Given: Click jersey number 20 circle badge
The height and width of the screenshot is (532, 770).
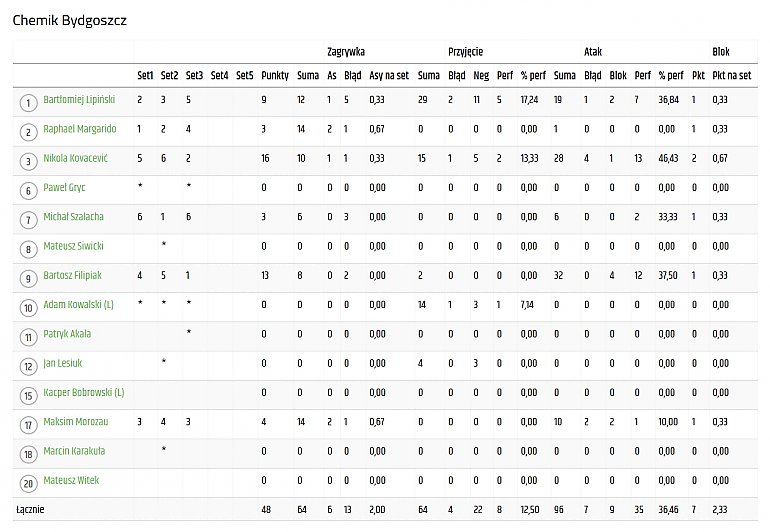Looking at the screenshot, I should point(28,484).
